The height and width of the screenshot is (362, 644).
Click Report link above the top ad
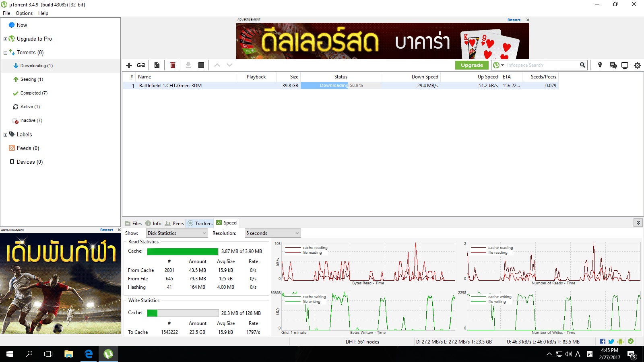point(514,20)
